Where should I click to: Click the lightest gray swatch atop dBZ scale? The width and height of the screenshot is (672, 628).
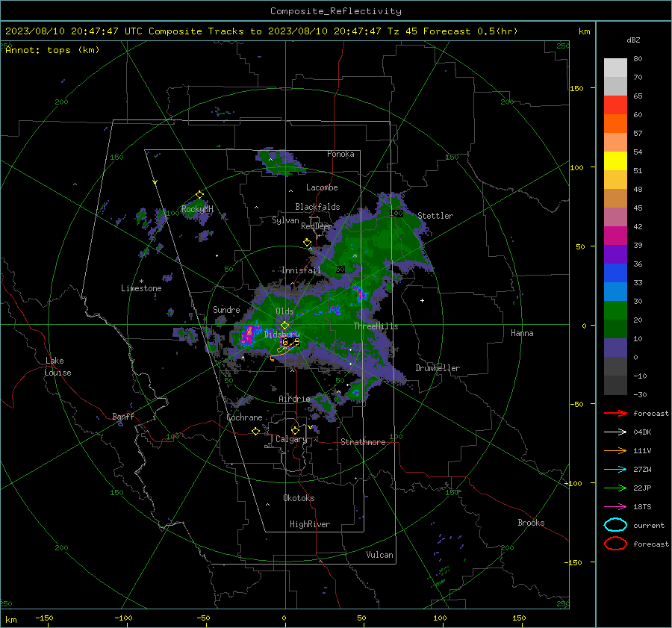(x=615, y=68)
